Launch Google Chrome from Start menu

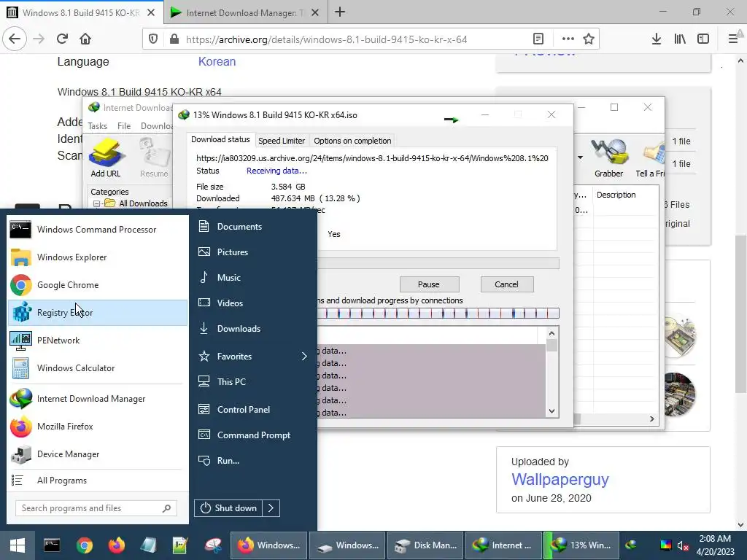point(98,285)
